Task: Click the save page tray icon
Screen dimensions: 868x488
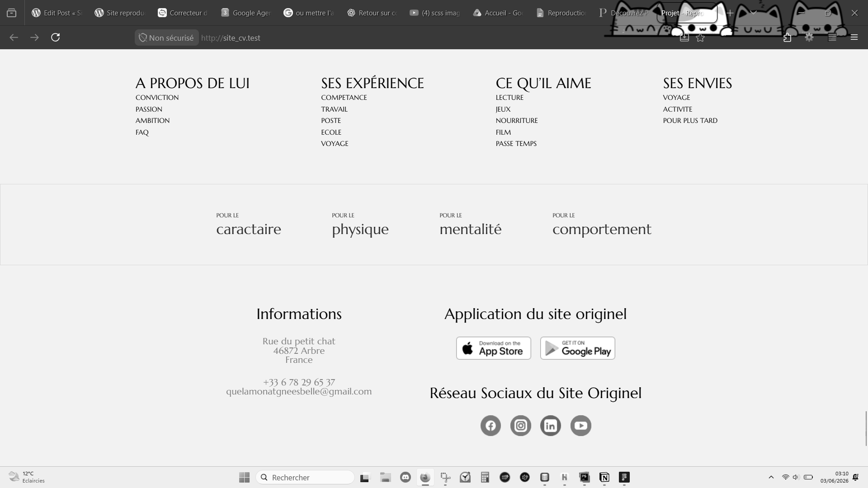Action: pos(684,38)
